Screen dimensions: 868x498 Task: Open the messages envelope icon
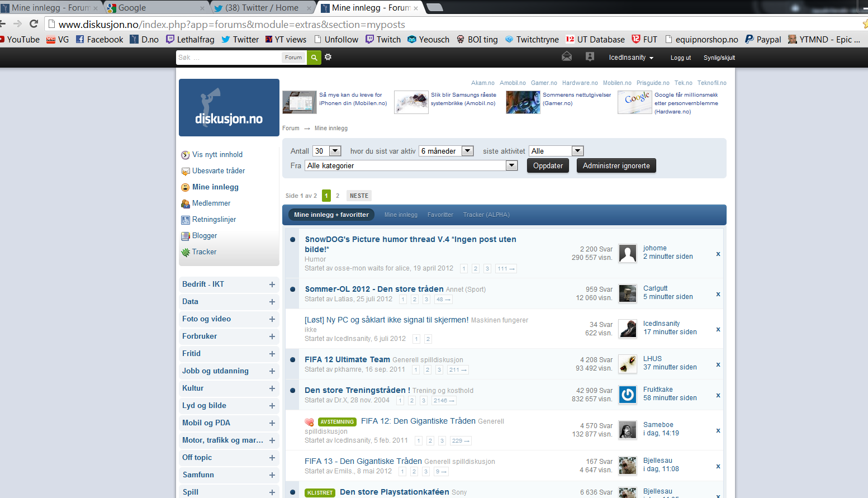[567, 56]
